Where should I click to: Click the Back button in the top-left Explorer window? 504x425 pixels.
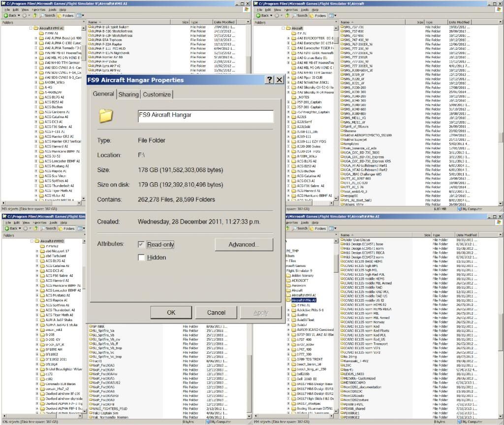tap(11, 15)
